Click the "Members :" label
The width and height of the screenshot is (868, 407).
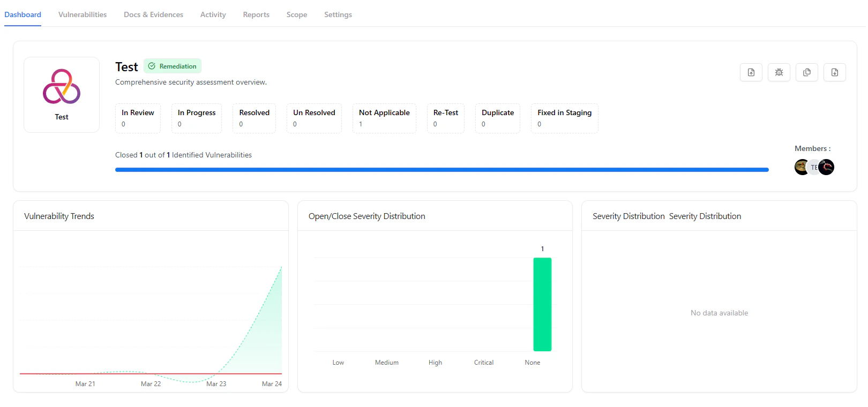(x=813, y=148)
